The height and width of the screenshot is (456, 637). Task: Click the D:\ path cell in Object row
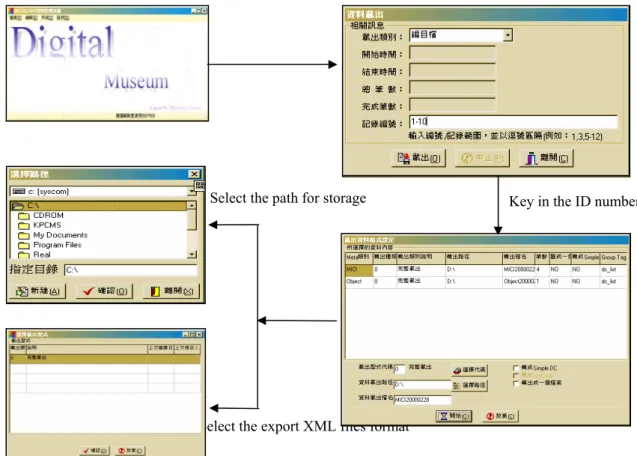(x=474, y=282)
